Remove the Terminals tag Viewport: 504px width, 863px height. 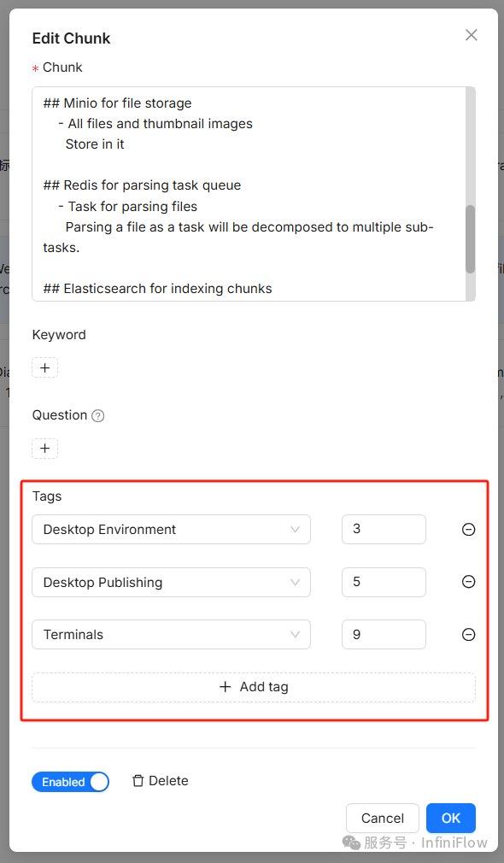coord(468,635)
